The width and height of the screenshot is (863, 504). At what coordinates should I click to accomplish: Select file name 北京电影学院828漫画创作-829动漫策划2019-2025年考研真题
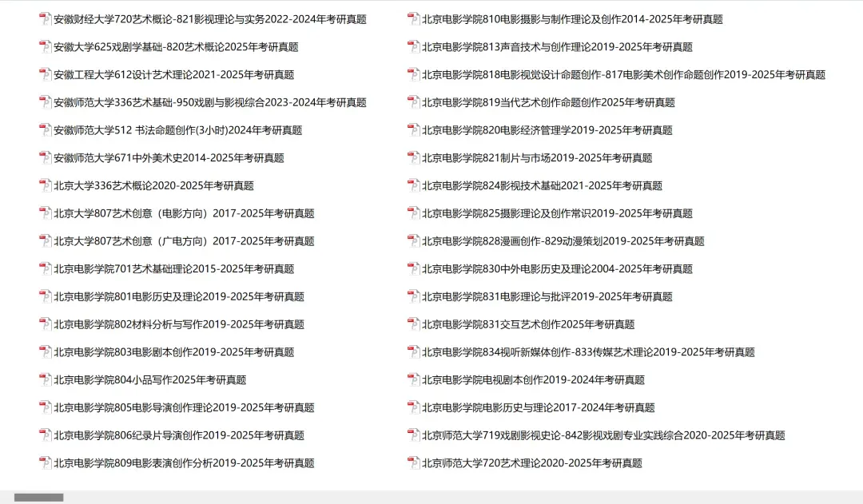(563, 241)
